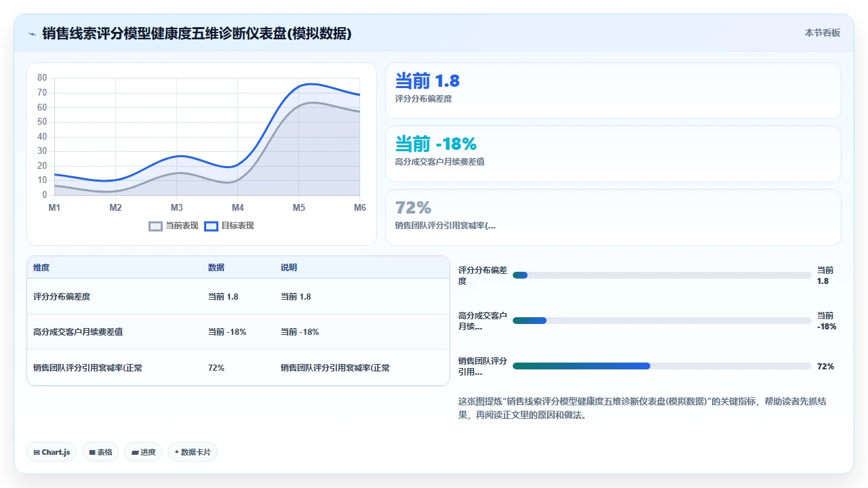Screen dimensions: 868x488
Task: Click the 当前 -18% data cell in table
Action: [226, 332]
